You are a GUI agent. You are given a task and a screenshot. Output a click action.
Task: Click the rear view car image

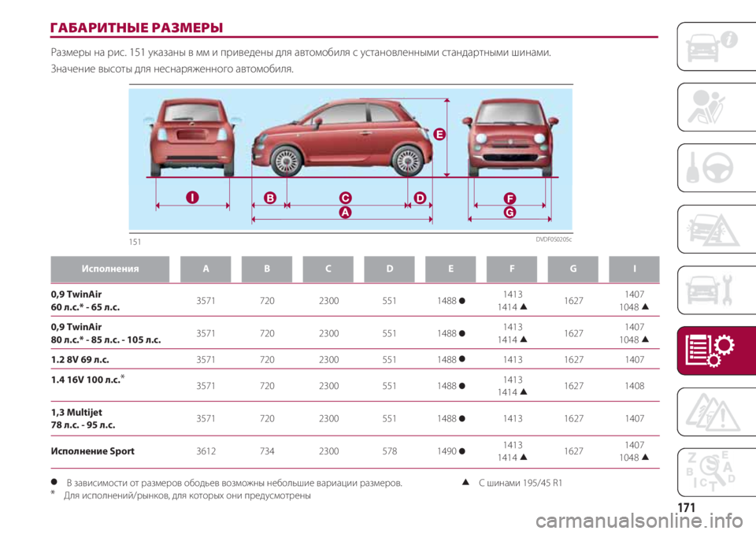[192, 136]
